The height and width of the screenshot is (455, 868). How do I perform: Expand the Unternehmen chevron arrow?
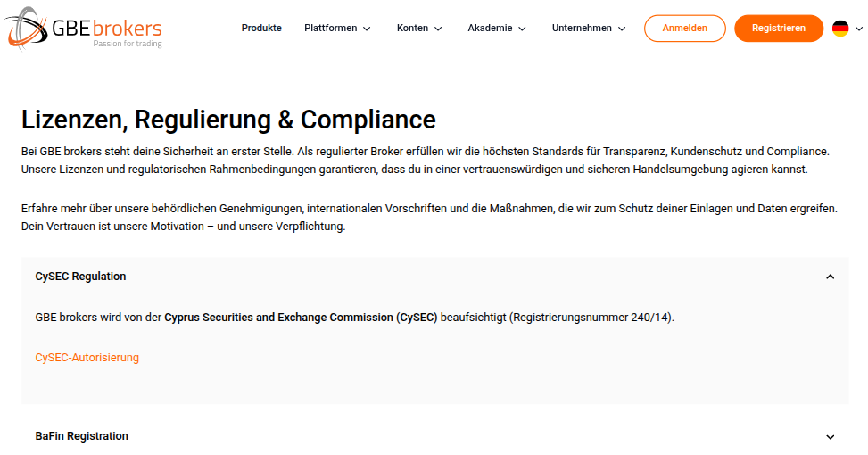(622, 29)
